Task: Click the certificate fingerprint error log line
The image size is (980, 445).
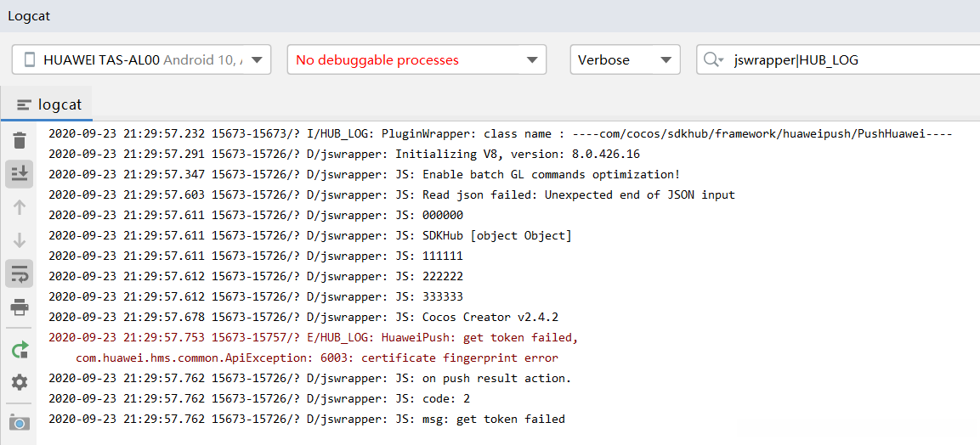Action: 316,358
